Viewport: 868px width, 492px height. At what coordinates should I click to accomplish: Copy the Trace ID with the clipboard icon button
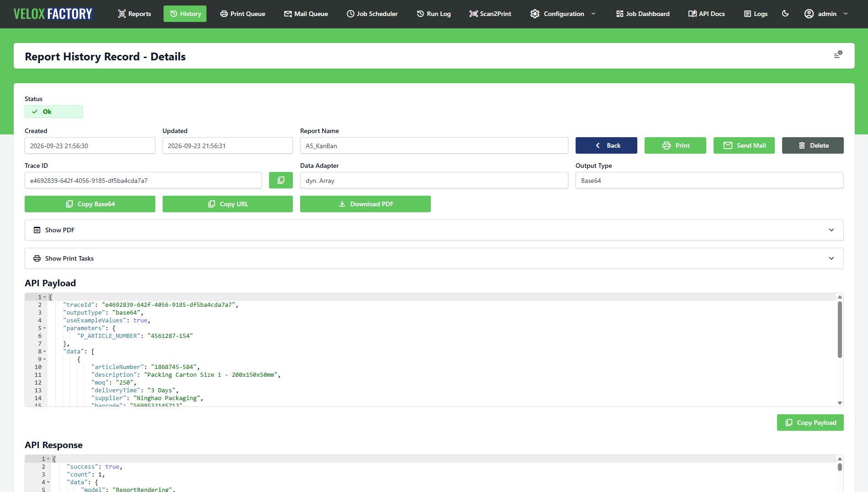point(281,180)
